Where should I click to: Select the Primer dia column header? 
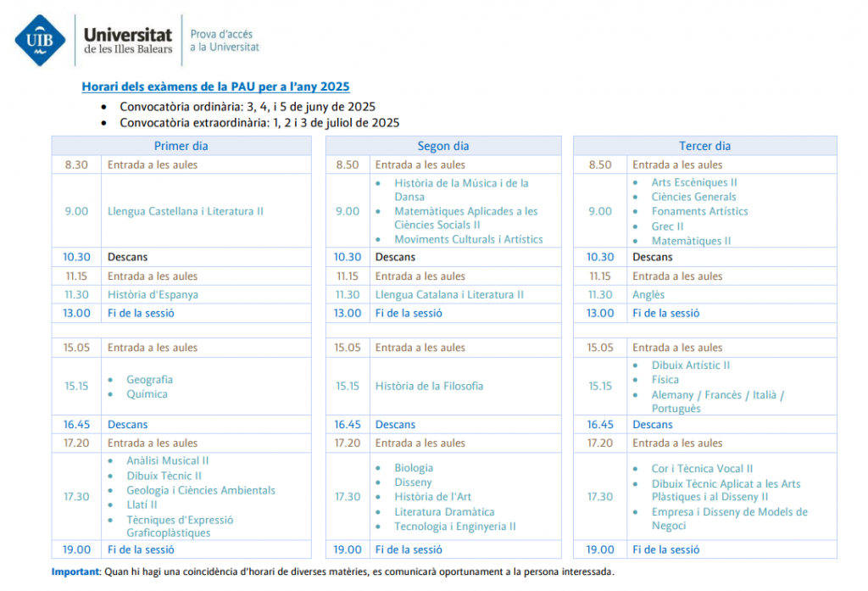(x=181, y=146)
